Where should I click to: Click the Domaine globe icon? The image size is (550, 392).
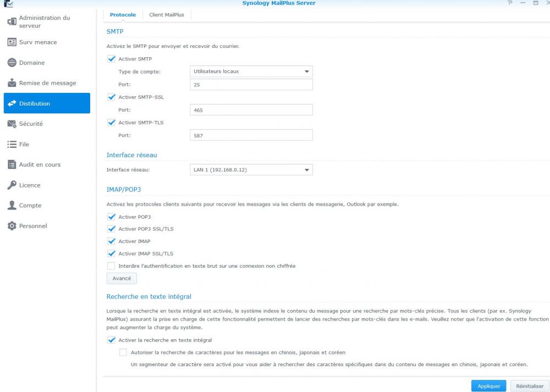click(x=12, y=63)
